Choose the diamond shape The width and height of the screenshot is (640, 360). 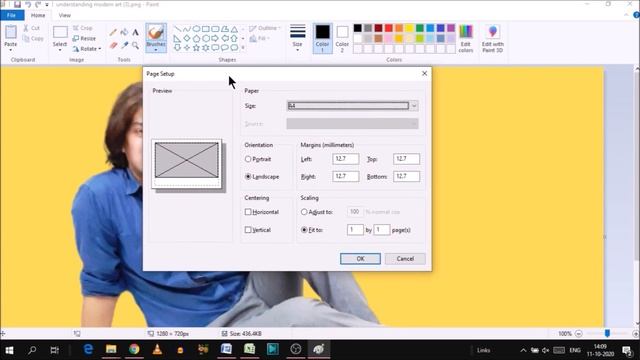187,38
